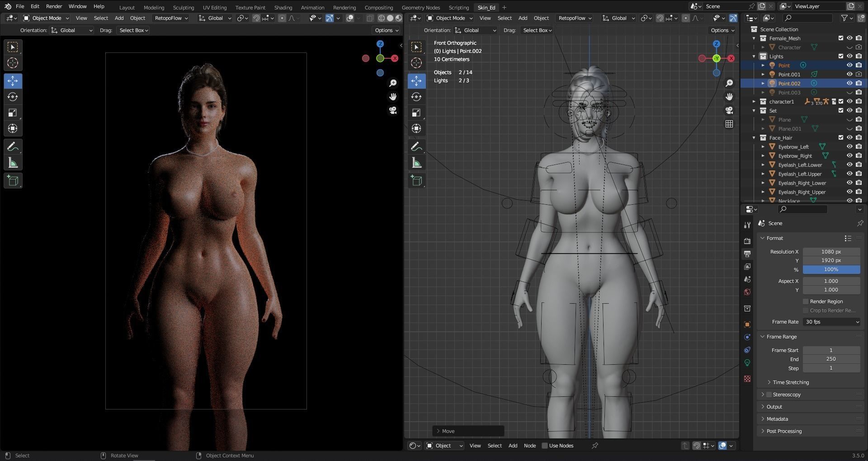Select the Cursor tool in the rendered viewport
The width and height of the screenshot is (868, 461).
(x=13, y=63)
